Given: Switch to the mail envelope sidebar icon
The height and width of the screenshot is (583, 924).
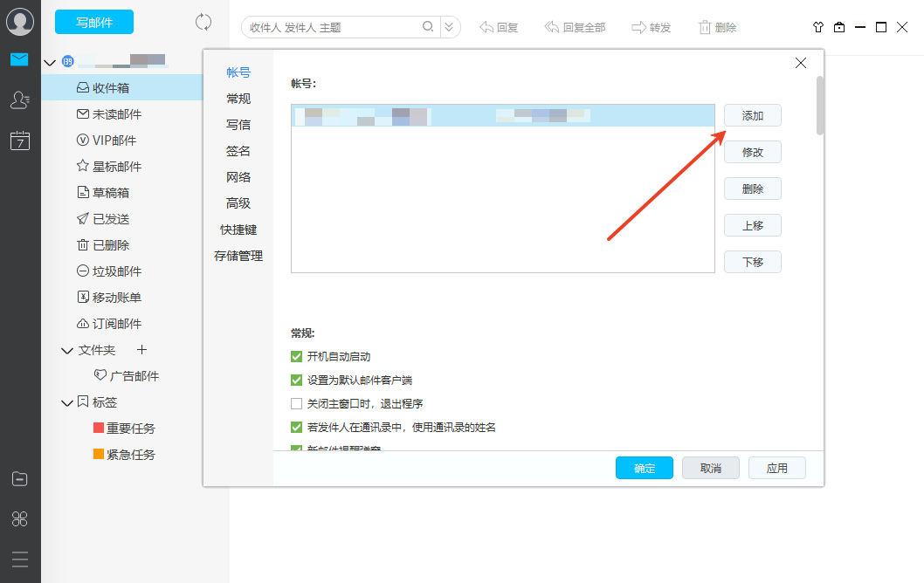Looking at the screenshot, I should coord(19,58).
